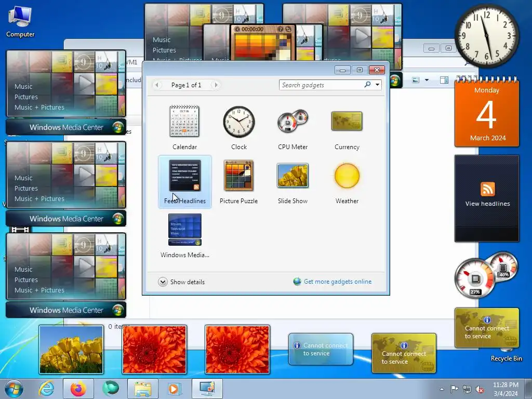Click the orange RSS icon in feed gadget
The width and height of the screenshot is (532, 399).
pyautogui.click(x=487, y=189)
